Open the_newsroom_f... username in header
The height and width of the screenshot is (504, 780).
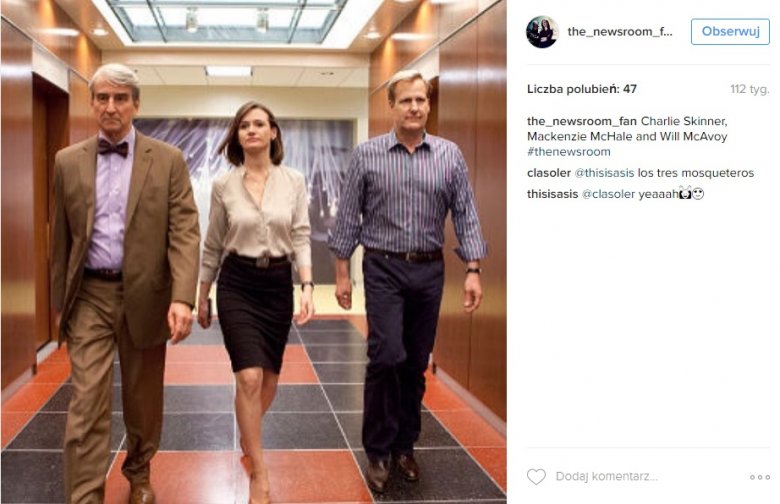pyautogui.click(x=620, y=32)
